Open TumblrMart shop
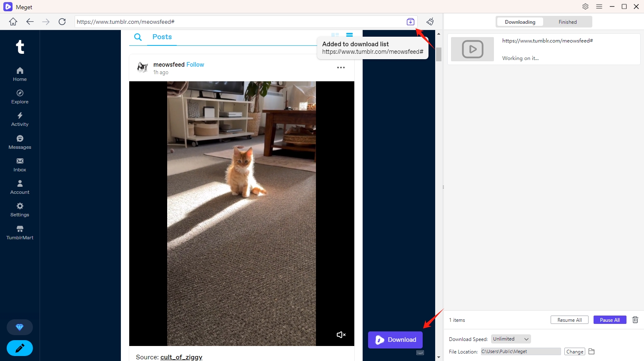Viewport: 644px width, 361px height. pyautogui.click(x=20, y=233)
